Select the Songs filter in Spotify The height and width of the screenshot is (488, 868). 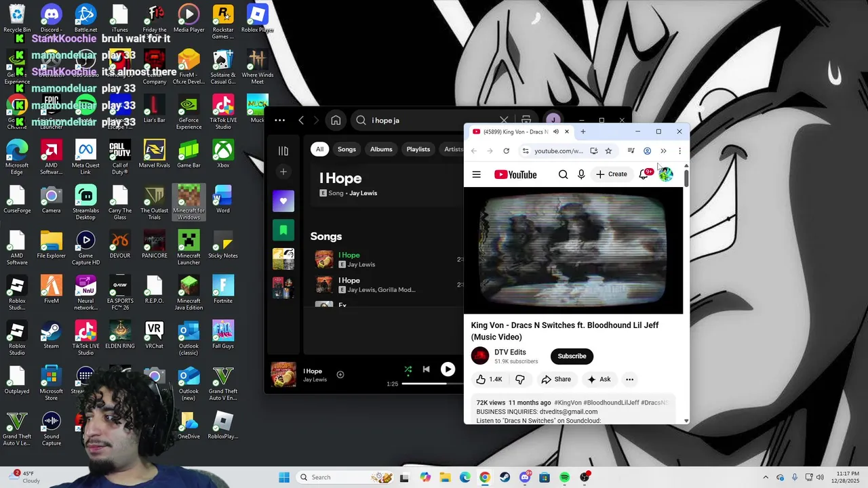[347, 149]
